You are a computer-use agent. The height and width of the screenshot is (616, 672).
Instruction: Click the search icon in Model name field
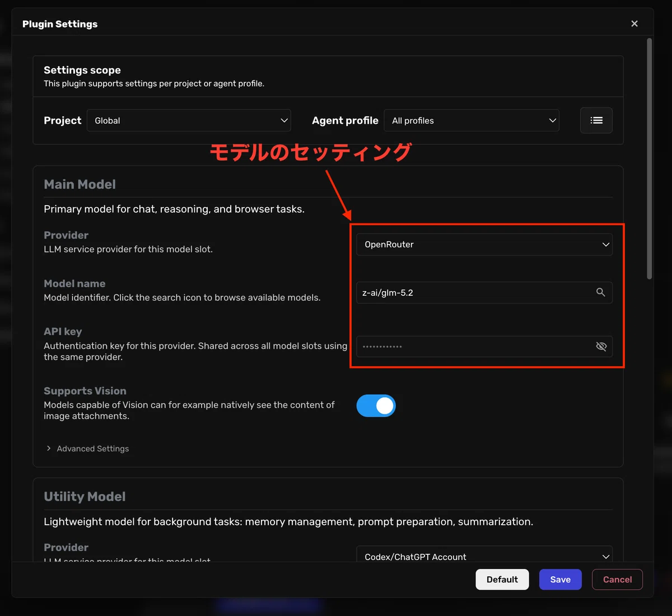[600, 292]
